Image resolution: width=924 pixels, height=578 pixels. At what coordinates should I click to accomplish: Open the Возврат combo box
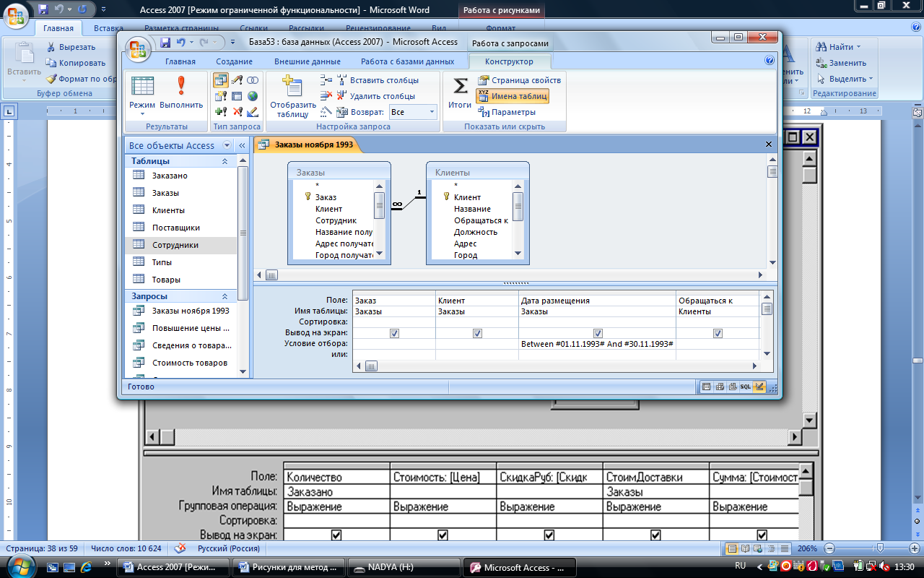[x=413, y=112]
